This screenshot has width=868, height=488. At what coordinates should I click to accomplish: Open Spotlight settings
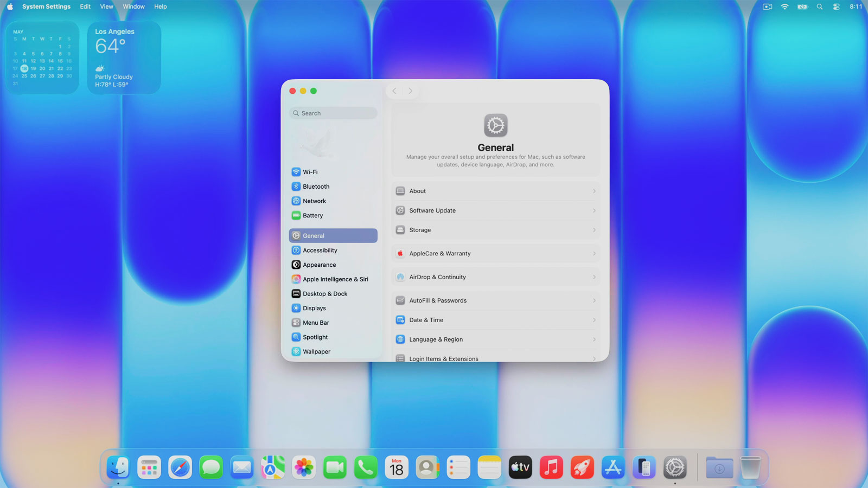coord(333,337)
